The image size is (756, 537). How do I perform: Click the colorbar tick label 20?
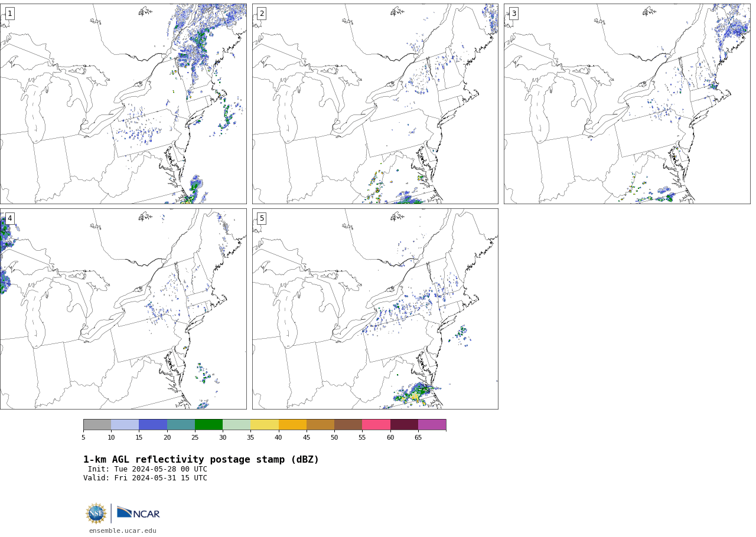(x=167, y=437)
